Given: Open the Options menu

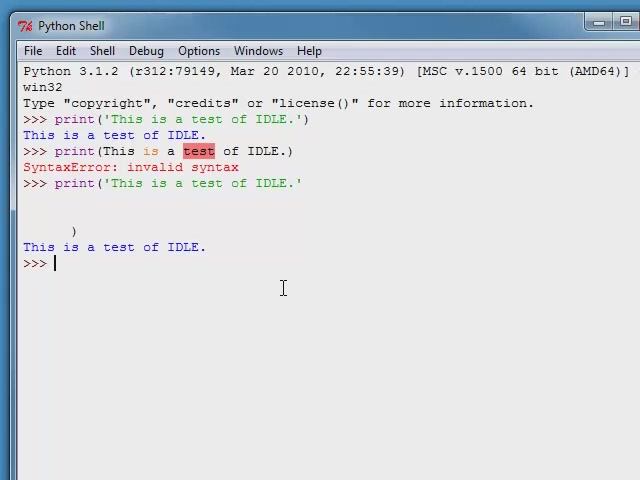Looking at the screenshot, I should click(199, 51).
